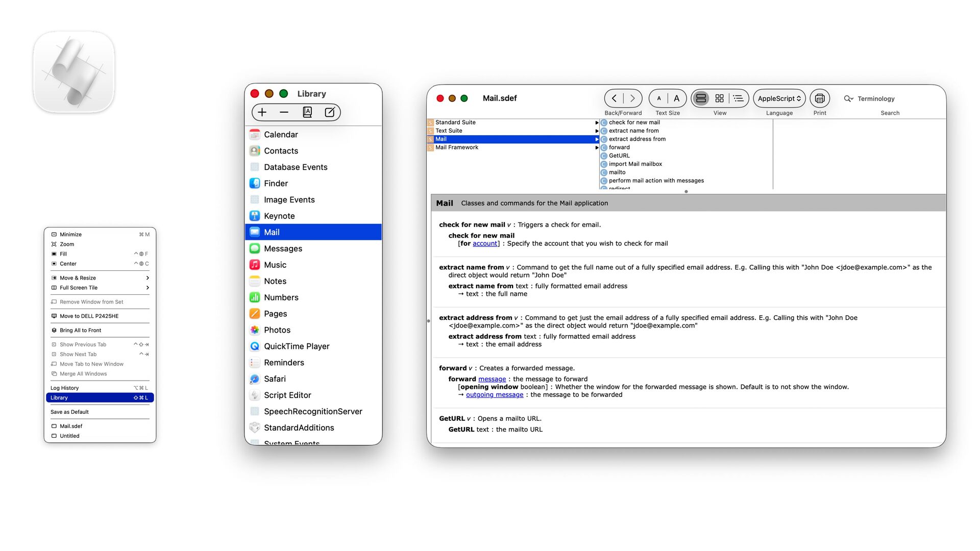Open dictionary icon in Library toolbar
The image size is (980, 551).
click(x=307, y=112)
